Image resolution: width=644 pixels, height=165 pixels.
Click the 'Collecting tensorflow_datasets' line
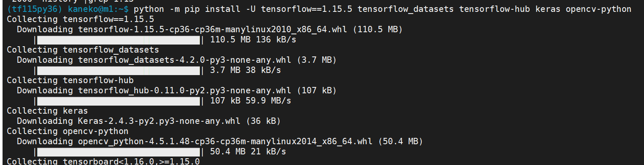coord(83,50)
